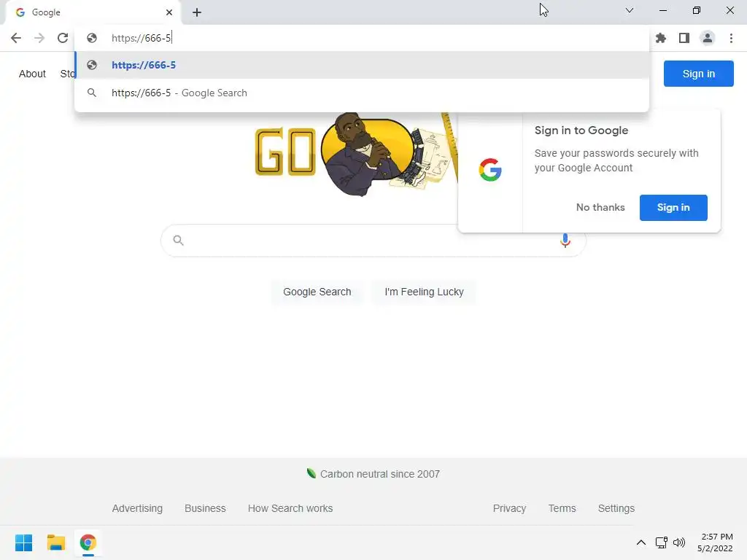
Task: Open network status tray icon
Action: [661, 542]
